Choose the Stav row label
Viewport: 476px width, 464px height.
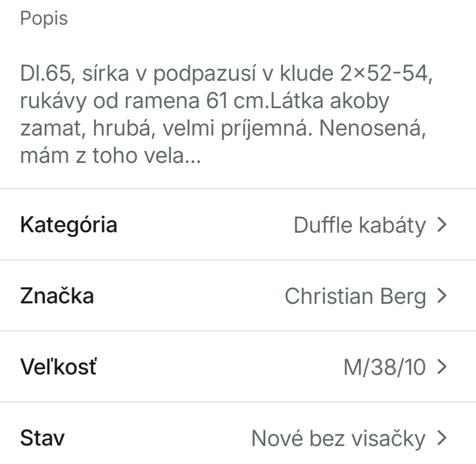42,438
